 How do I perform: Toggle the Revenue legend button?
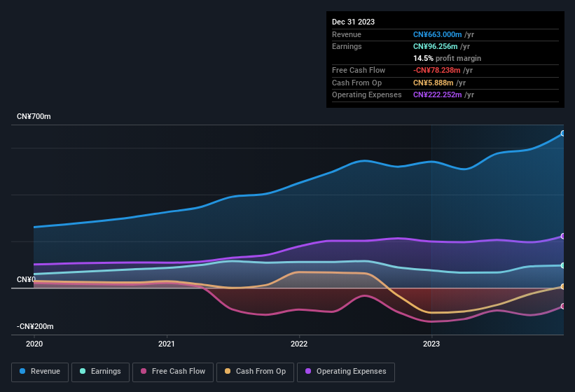(x=40, y=372)
